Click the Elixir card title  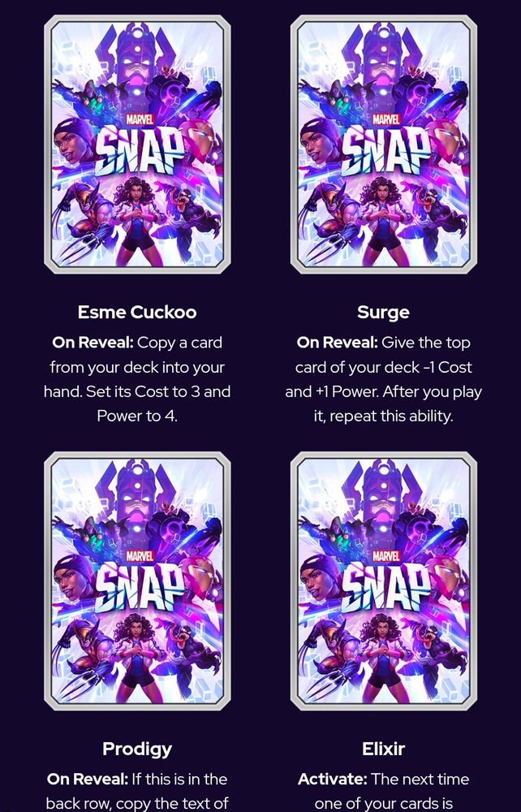click(x=383, y=749)
